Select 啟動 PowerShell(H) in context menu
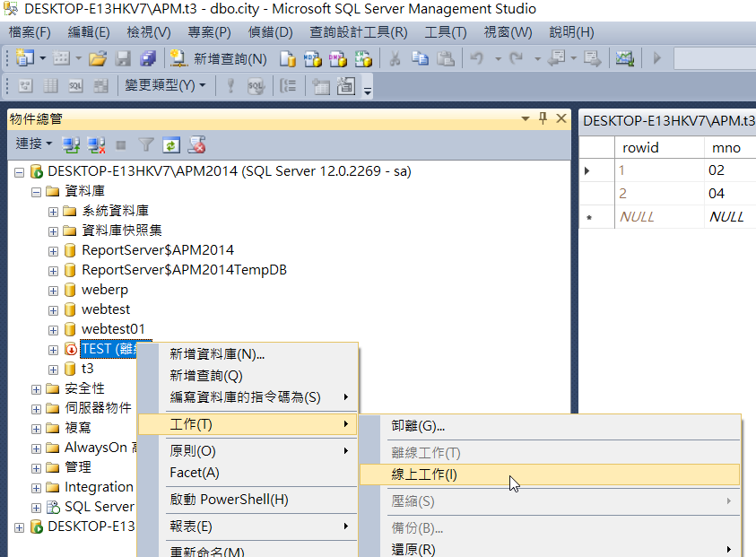Image resolution: width=756 pixels, height=557 pixels. coord(248,500)
